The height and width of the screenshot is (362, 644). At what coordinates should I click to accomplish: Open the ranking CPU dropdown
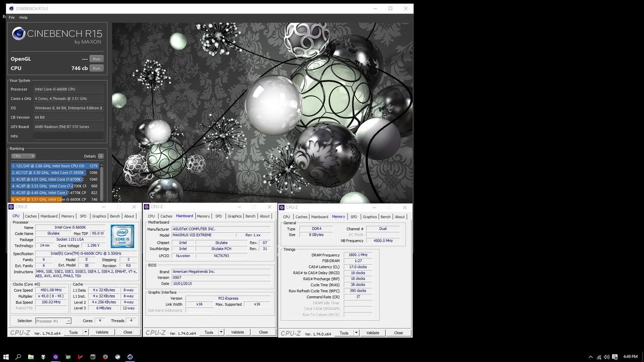pyautogui.click(x=23, y=156)
